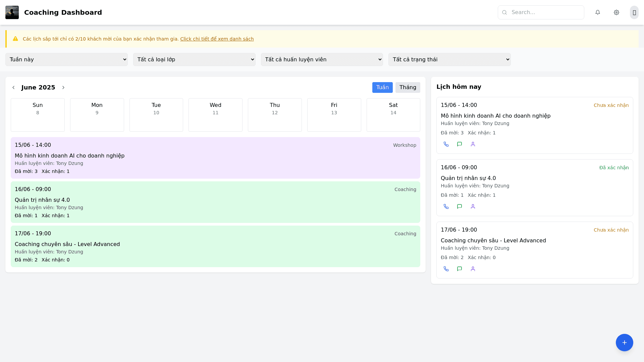The width and height of the screenshot is (644, 362).
Task: Switch to Tuần view
Action: coord(382,87)
